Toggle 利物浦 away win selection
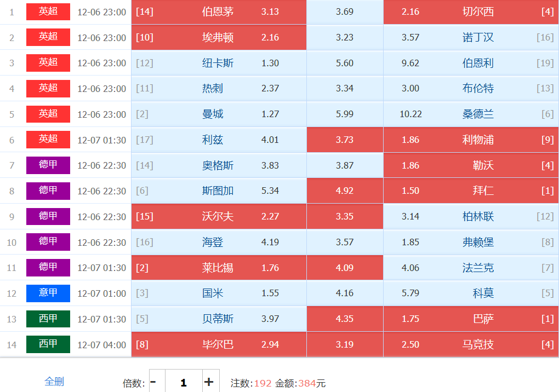The image size is (559, 392). 470,140
